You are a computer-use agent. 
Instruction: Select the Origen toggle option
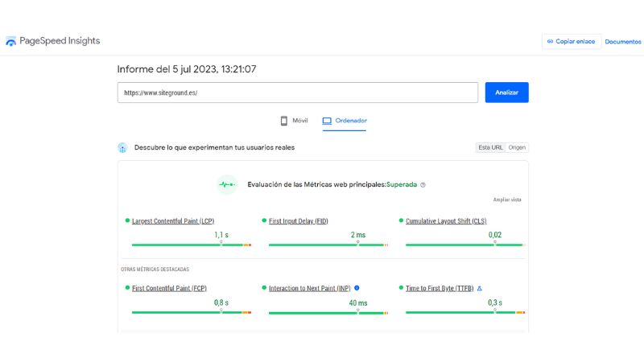pyautogui.click(x=517, y=147)
